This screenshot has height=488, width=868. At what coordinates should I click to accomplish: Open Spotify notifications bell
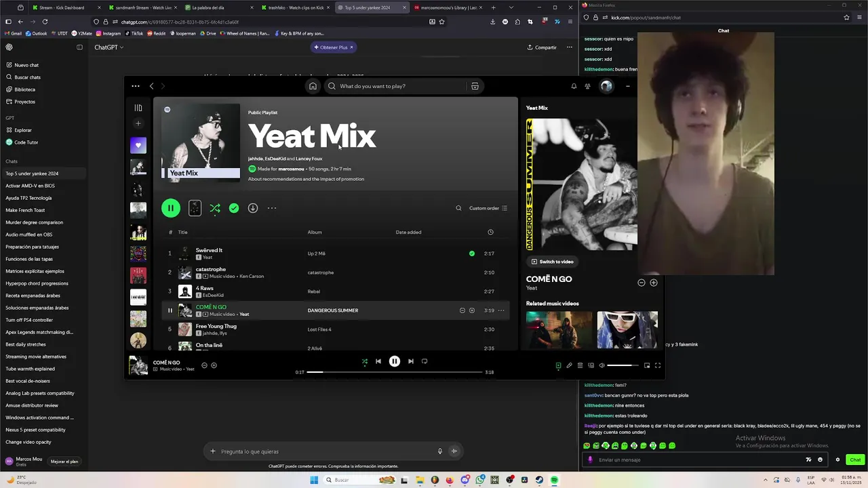[x=574, y=86]
